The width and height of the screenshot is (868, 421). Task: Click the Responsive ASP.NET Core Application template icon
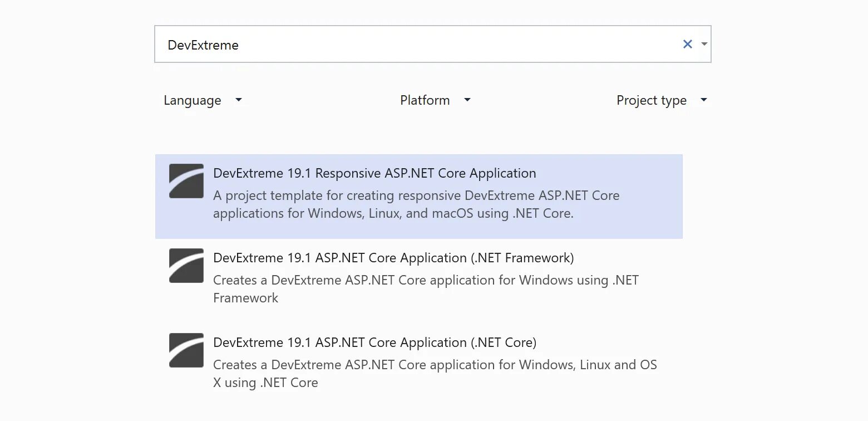(186, 181)
